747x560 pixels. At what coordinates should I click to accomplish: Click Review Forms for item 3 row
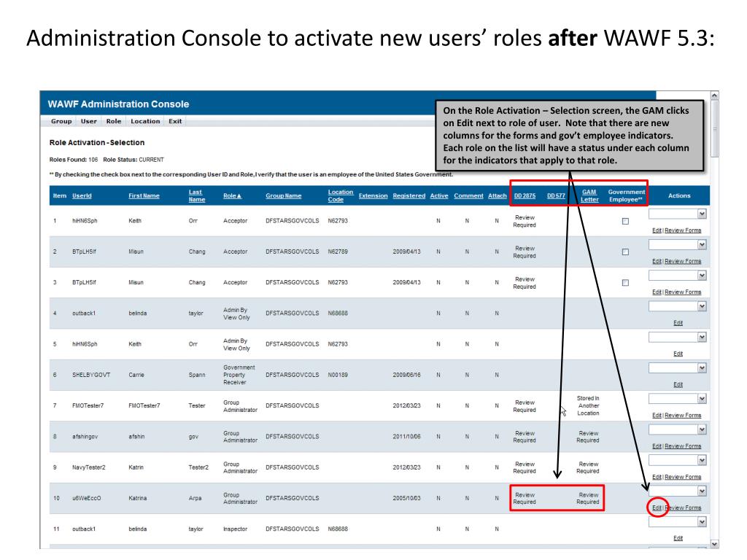[683, 292]
